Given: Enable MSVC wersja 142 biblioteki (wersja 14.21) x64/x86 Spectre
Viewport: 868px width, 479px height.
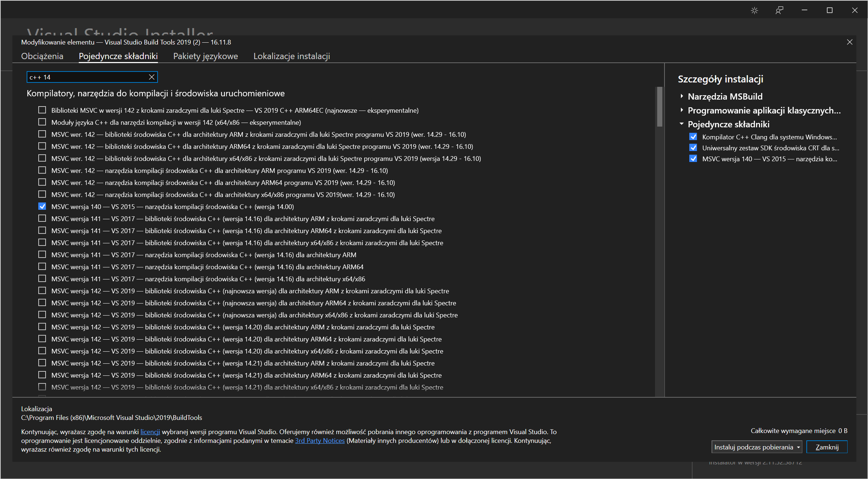Looking at the screenshot, I should [x=42, y=387].
